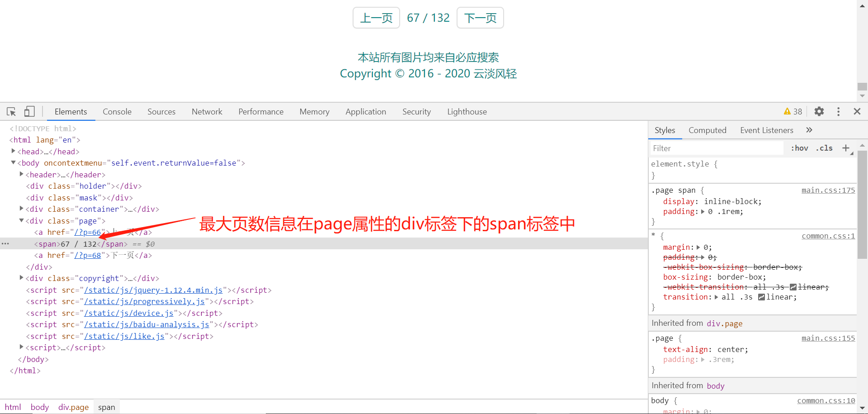Screen dimensions: 868x414
Task: Expand the head element node
Action: (x=14, y=151)
